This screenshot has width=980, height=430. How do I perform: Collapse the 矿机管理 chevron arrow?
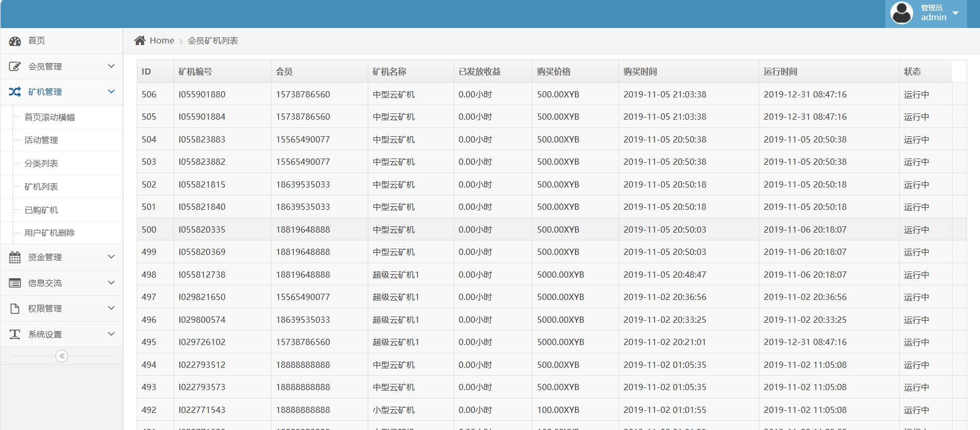[111, 92]
